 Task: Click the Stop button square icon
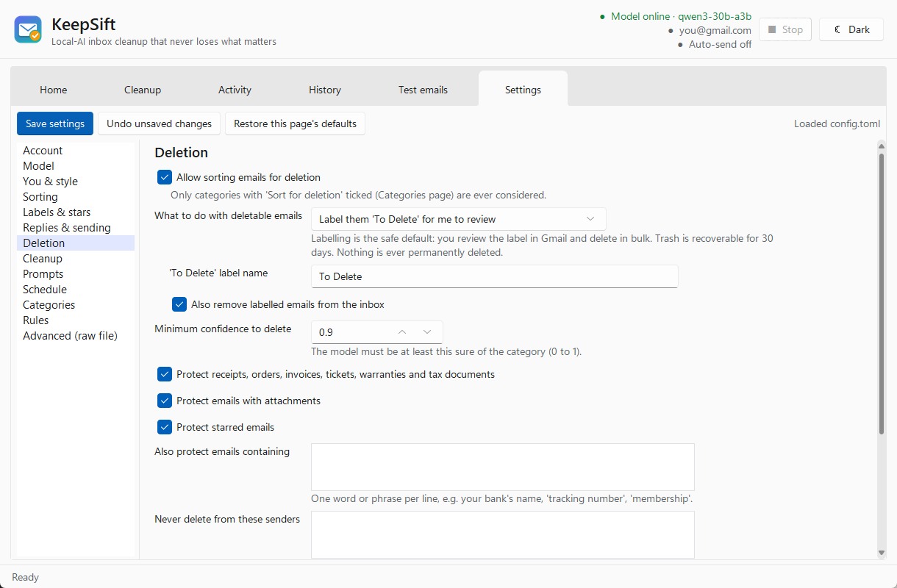[772, 29]
